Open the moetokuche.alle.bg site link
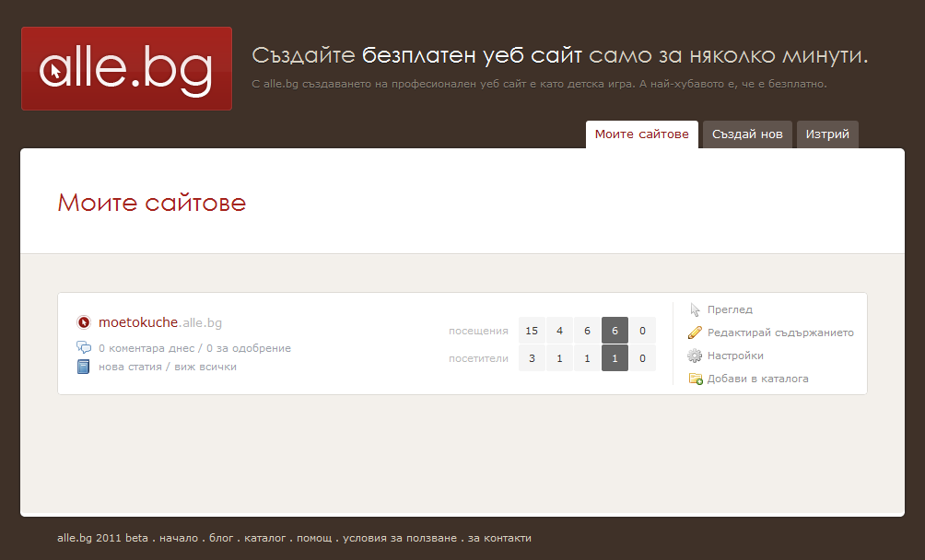 click(160, 322)
